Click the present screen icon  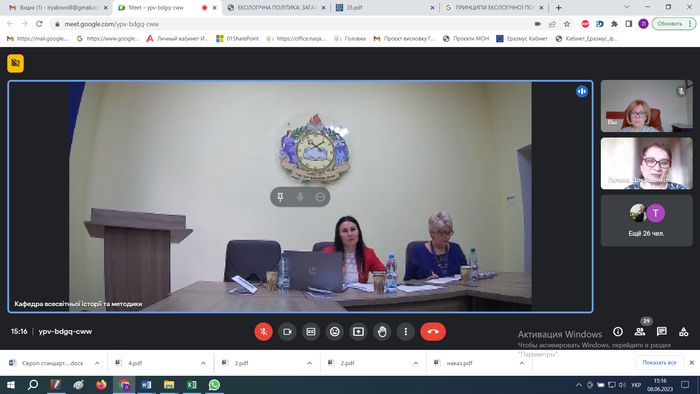coord(358,332)
